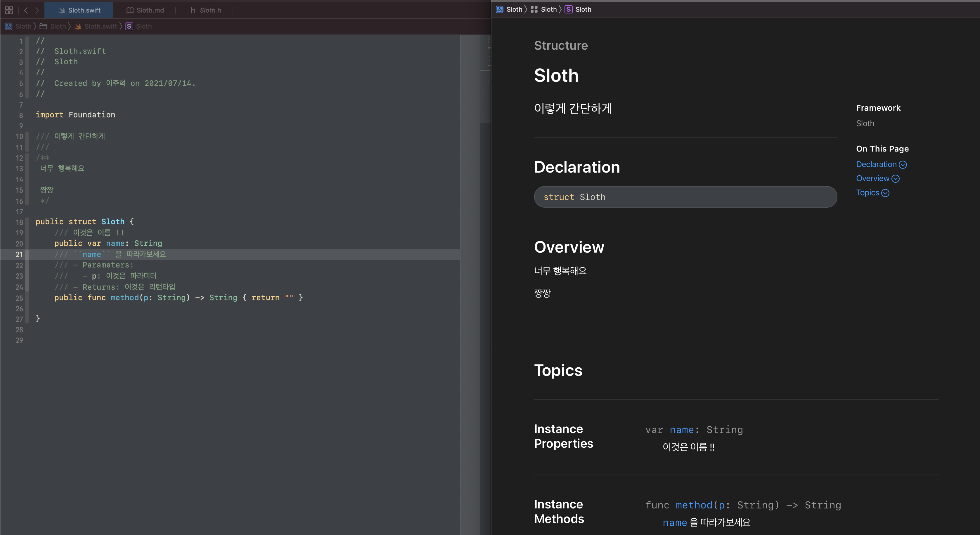Viewport: 980px width, 535px height.
Task: Click line number 21 in the gutter
Action: point(19,254)
